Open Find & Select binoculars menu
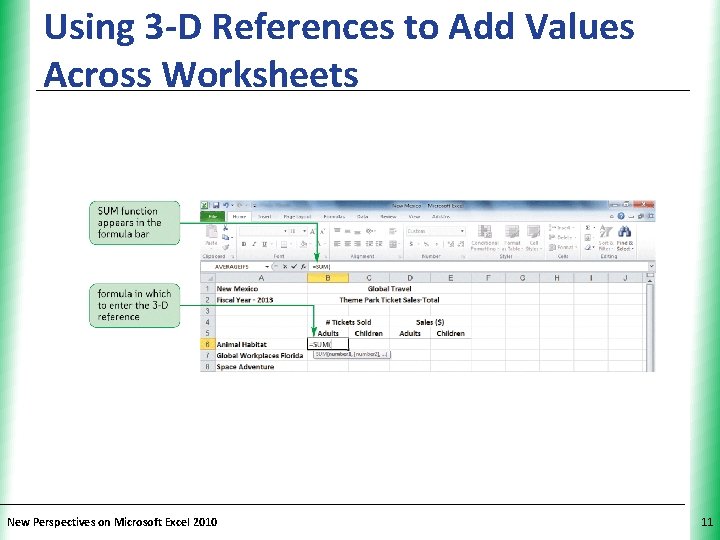This screenshot has height=540, width=720. point(624,238)
